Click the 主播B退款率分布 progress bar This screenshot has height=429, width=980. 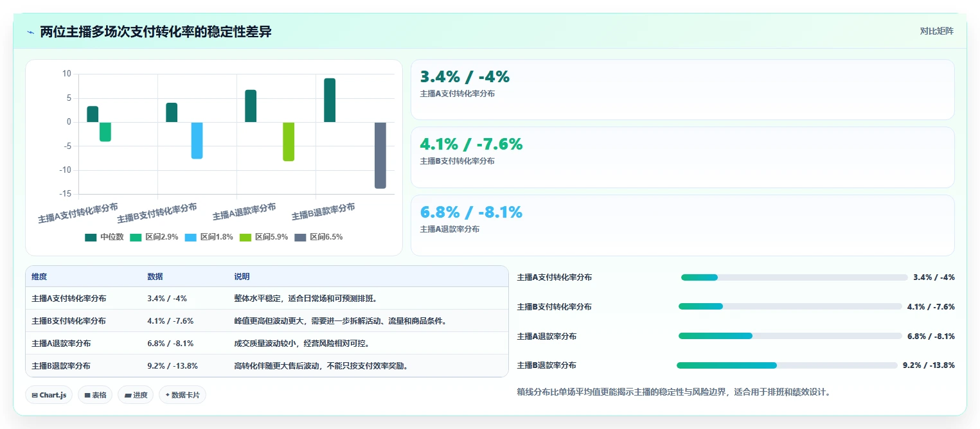point(787,365)
